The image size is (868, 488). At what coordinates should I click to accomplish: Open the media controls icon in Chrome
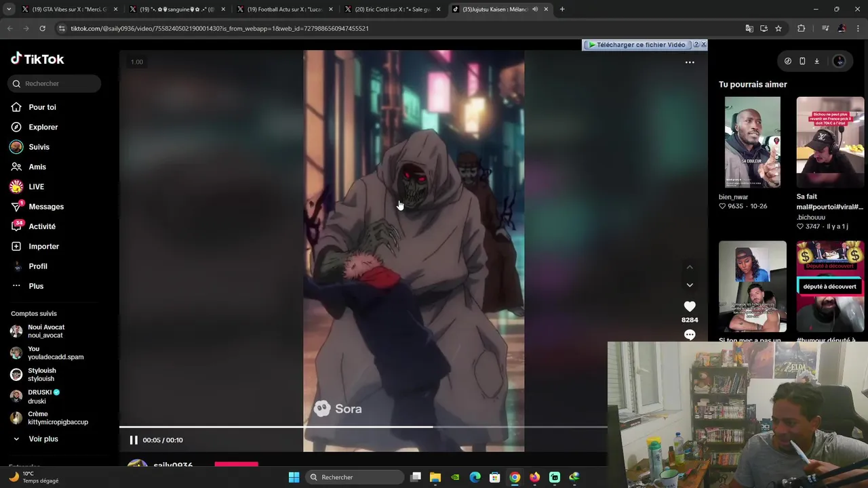pos(825,28)
